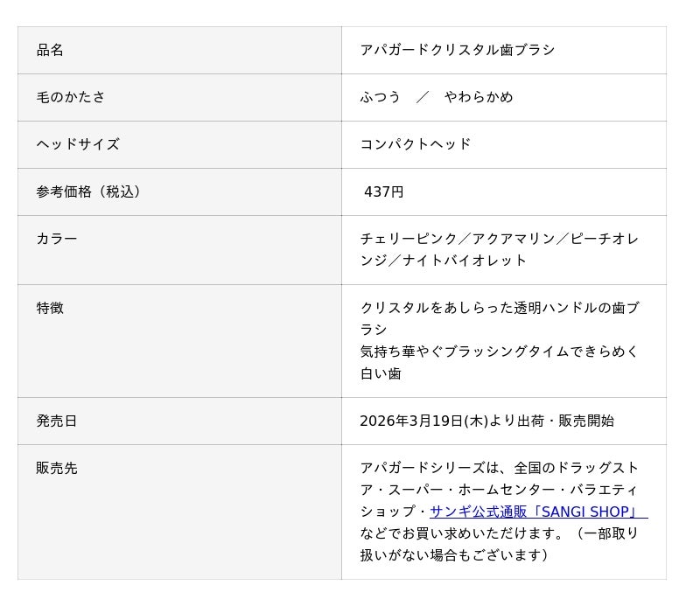Click the チェリーピンク color name
Image resolution: width=700 pixels, height=606 pixels.
[x=409, y=239]
